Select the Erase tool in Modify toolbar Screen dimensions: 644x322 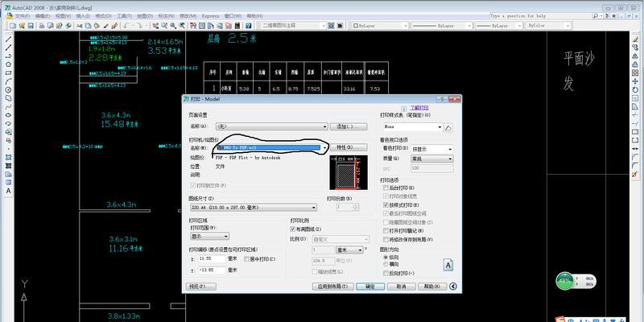click(x=635, y=39)
